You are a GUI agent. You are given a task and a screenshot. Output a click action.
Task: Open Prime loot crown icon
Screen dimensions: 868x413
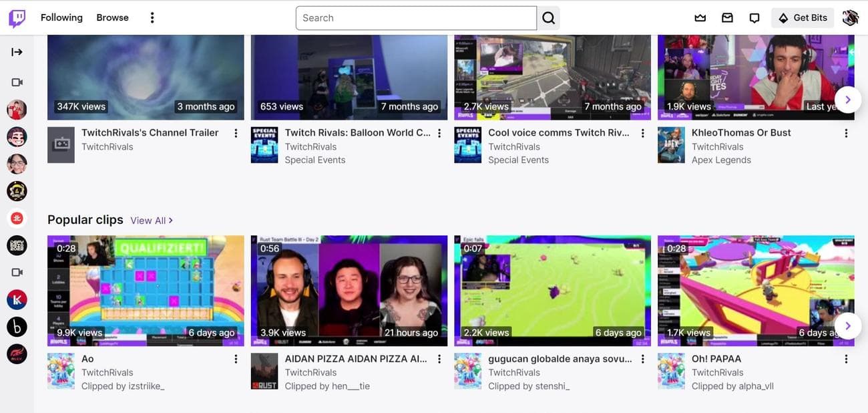700,18
